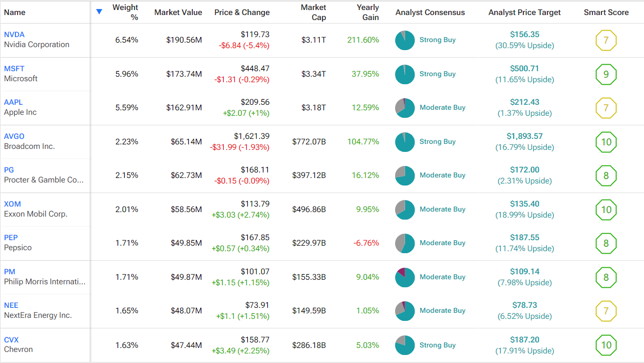Sort by Price & Change header
The width and height of the screenshot is (644, 363).
click(242, 12)
